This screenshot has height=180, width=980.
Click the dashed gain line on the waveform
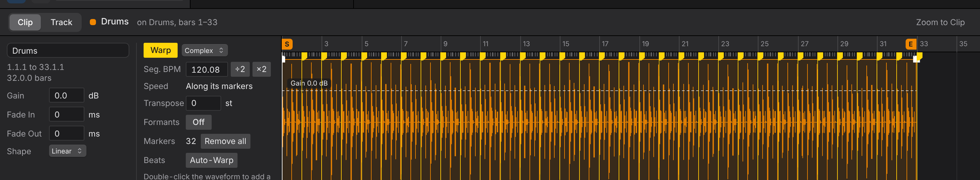point(599,91)
